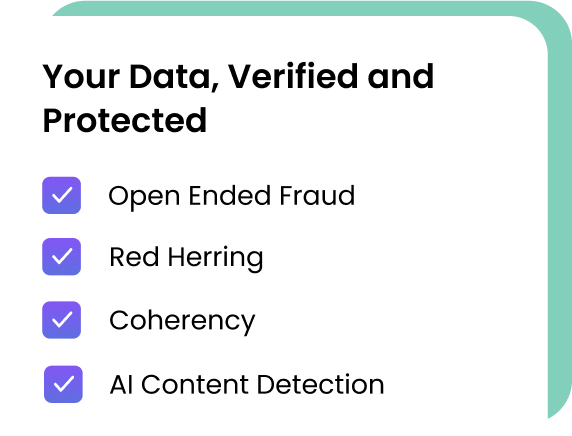Click the word "Fraud" in first item
572x436 pixels.
pyautogui.click(x=317, y=196)
